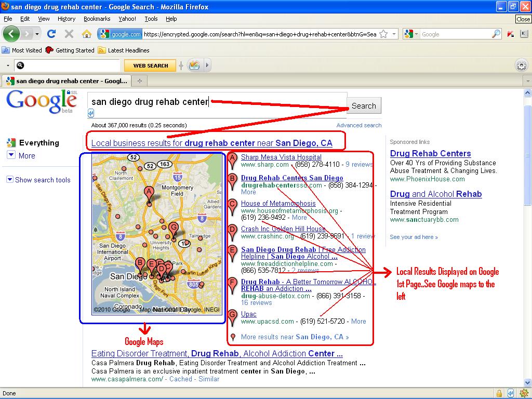This screenshot has height=399, width=532.
Task: Open Local business results near San Diego link
Action: point(212,143)
